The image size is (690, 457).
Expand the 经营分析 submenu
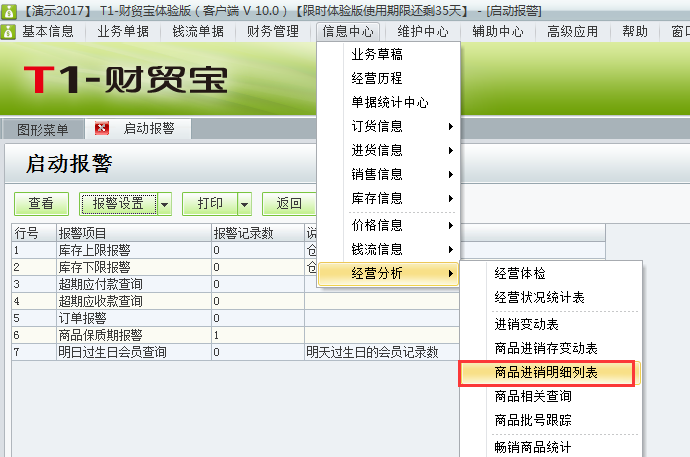[388, 274]
